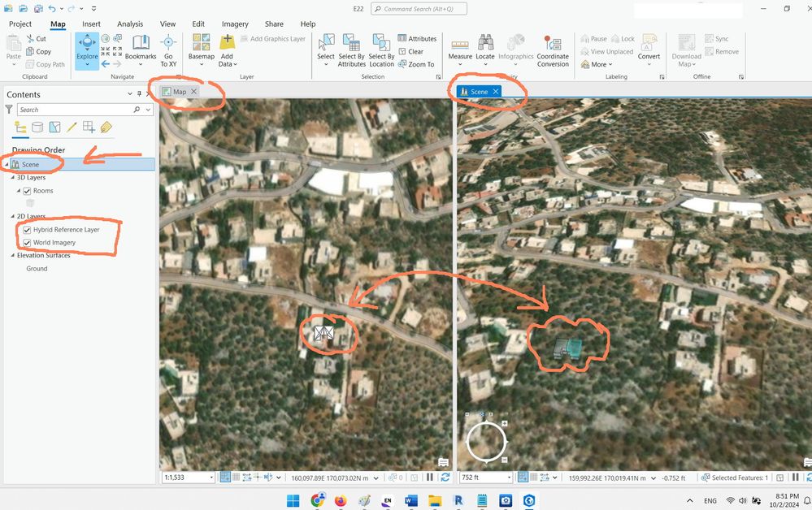The height and width of the screenshot is (510, 812).
Task: Switch to the Map view tab
Action: [x=179, y=92]
